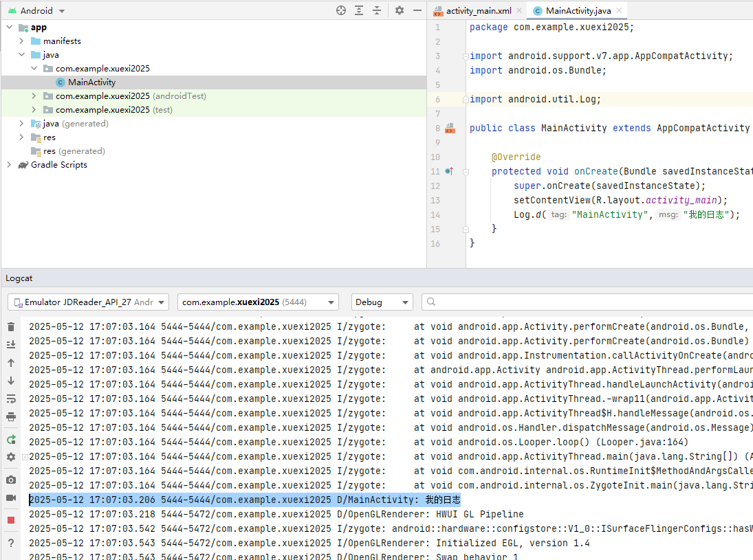
Task: Click related XML file gutter icon line 8
Action: (x=450, y=128)
